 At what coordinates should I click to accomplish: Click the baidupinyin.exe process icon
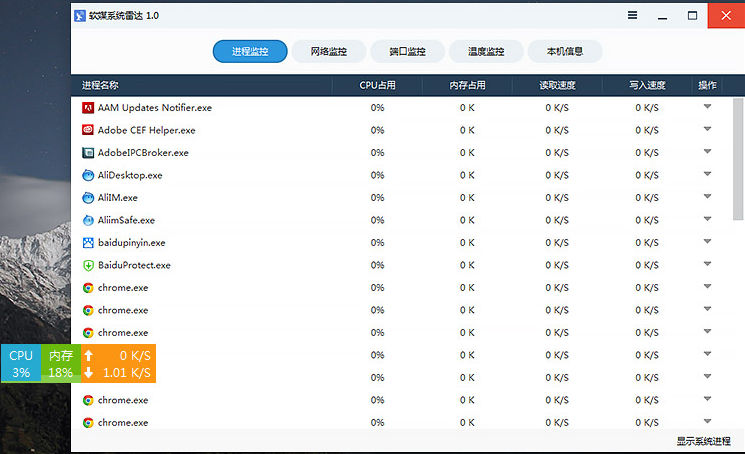point(88,243)
